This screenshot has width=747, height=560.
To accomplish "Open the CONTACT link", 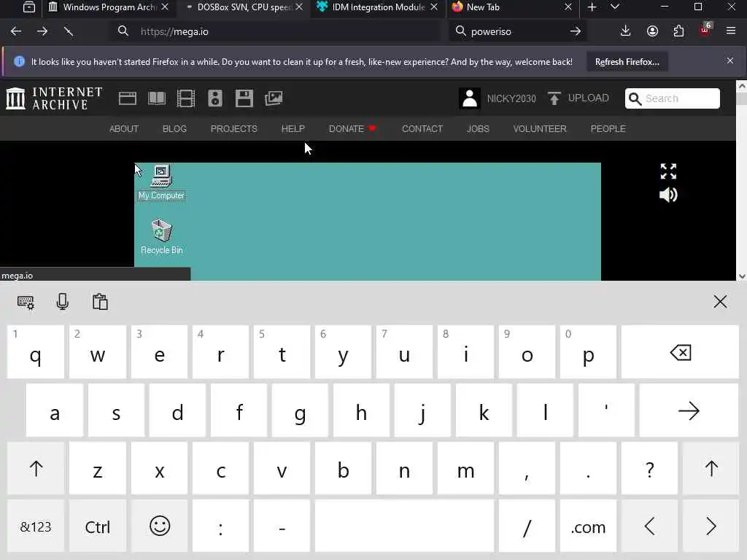I will 422,128.
